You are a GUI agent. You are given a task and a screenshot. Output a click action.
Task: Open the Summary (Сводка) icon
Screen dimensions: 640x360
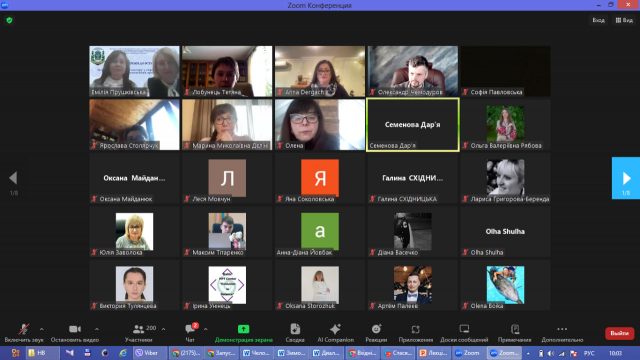295,329
